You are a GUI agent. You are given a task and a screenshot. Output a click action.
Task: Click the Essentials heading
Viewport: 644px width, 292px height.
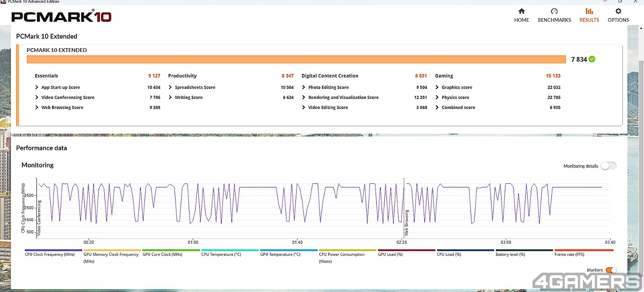click(46, 76)
